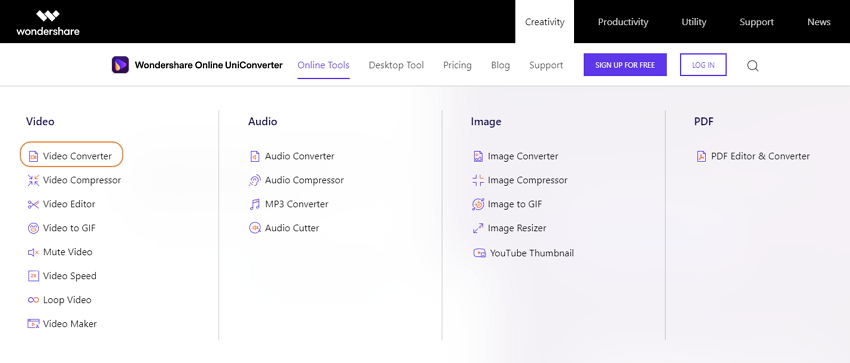Image resolution: width=850 pixels, height=363 pixels.
Task: Select the MP3 Converter music note icon
Action: (x=255, y=204)
